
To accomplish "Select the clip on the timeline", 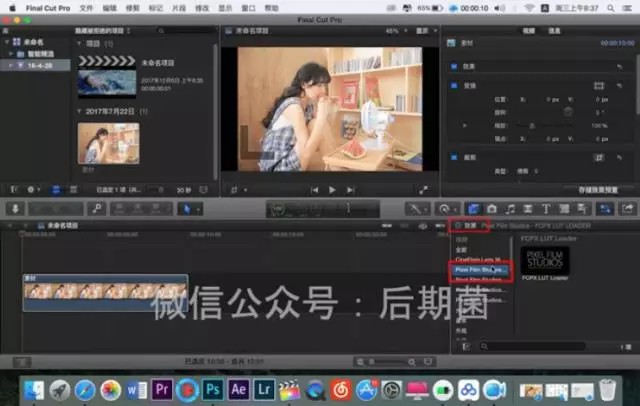I will point(105,292).
